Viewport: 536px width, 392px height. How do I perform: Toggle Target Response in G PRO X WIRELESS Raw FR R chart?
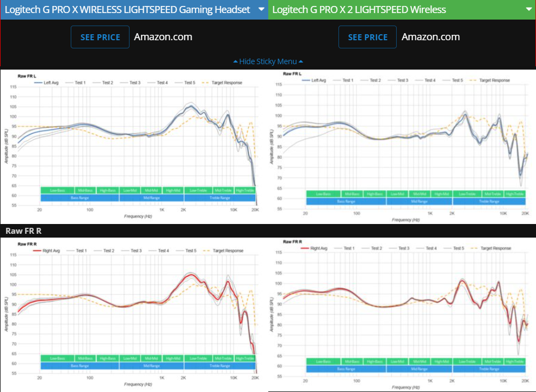(223, 251)
